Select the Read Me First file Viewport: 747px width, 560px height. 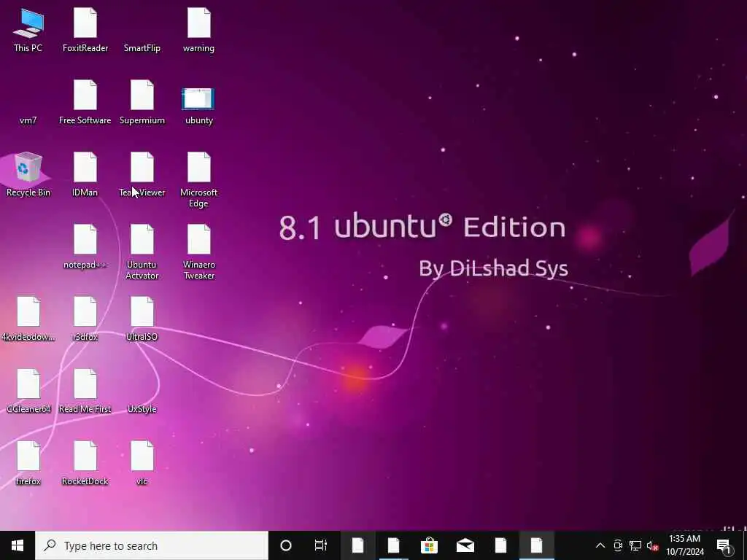point(85,392)
